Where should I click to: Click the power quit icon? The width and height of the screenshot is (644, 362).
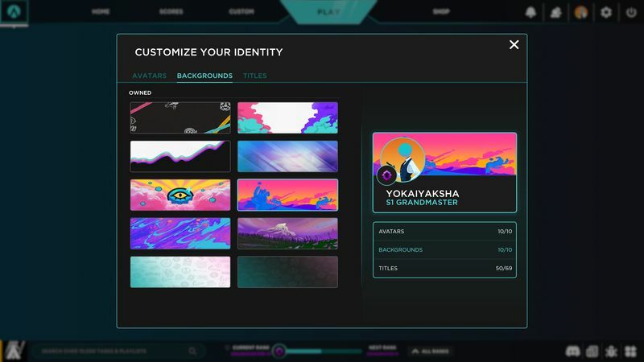pyautogui.click(x=631, y=12)
